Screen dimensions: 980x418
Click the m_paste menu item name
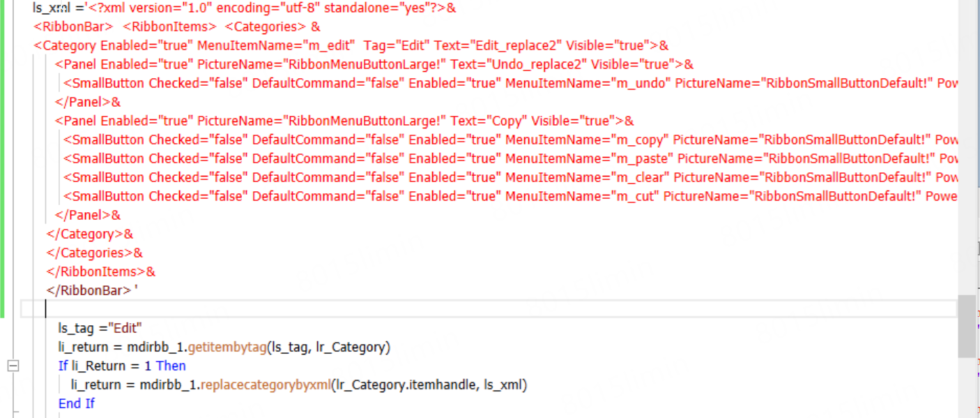point(643,158)
